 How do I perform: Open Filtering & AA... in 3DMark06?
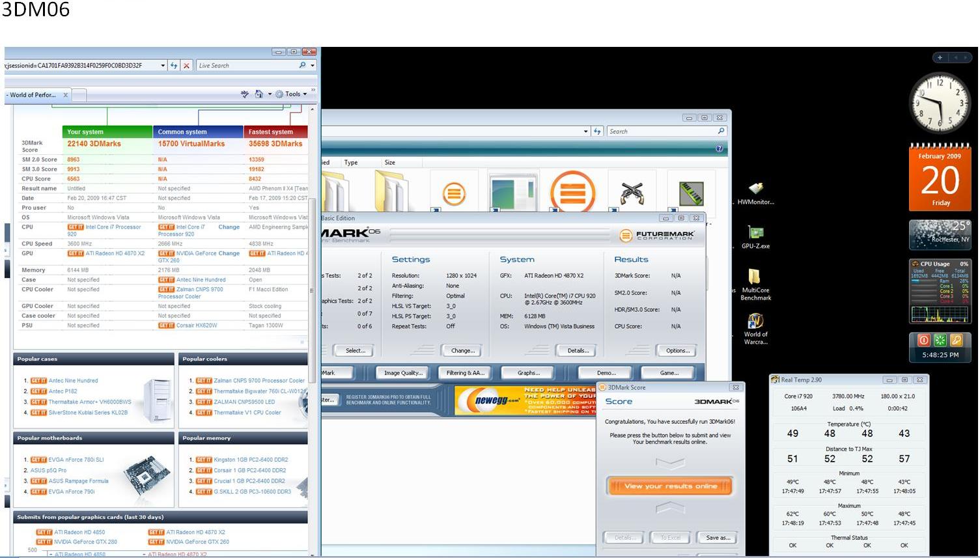[x=466, y=373]
